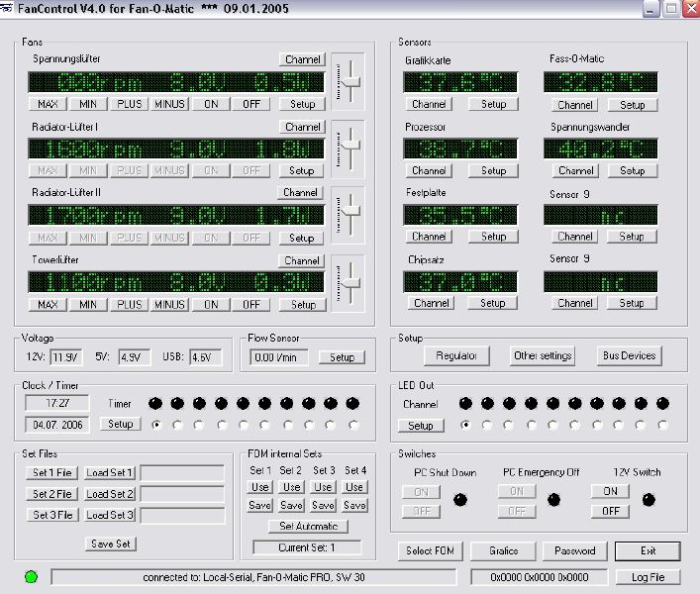Select the first Timer radio button
This screenshot has height=594, width=700.
(155, 425)
